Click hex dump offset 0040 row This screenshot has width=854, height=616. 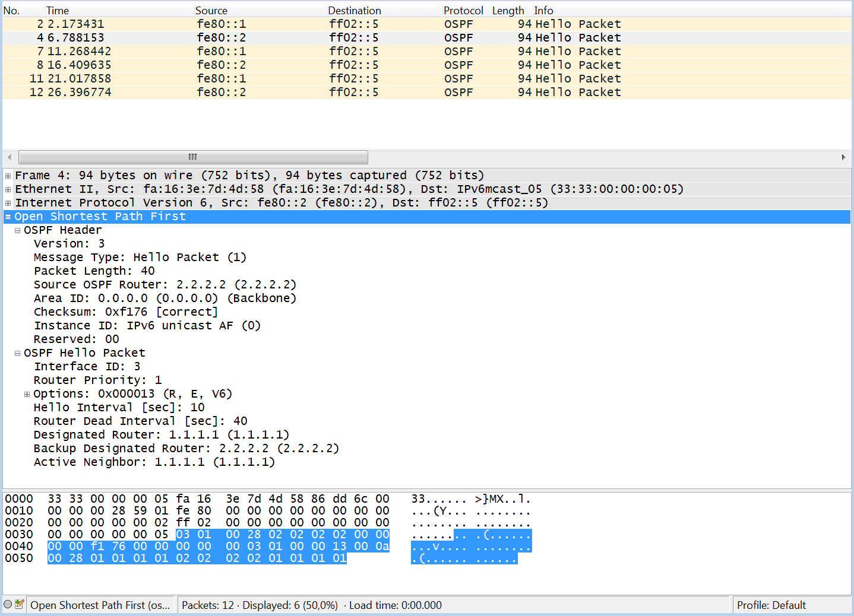click(x=267, y=547)
